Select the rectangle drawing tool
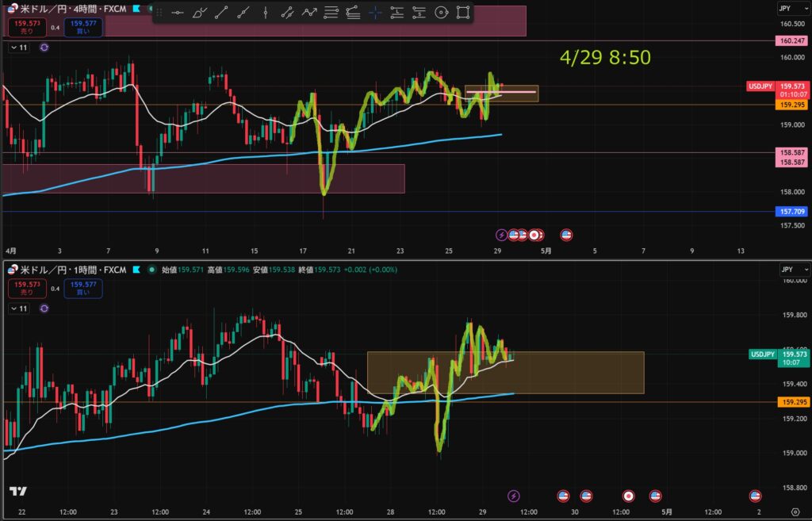 [463, 13]
